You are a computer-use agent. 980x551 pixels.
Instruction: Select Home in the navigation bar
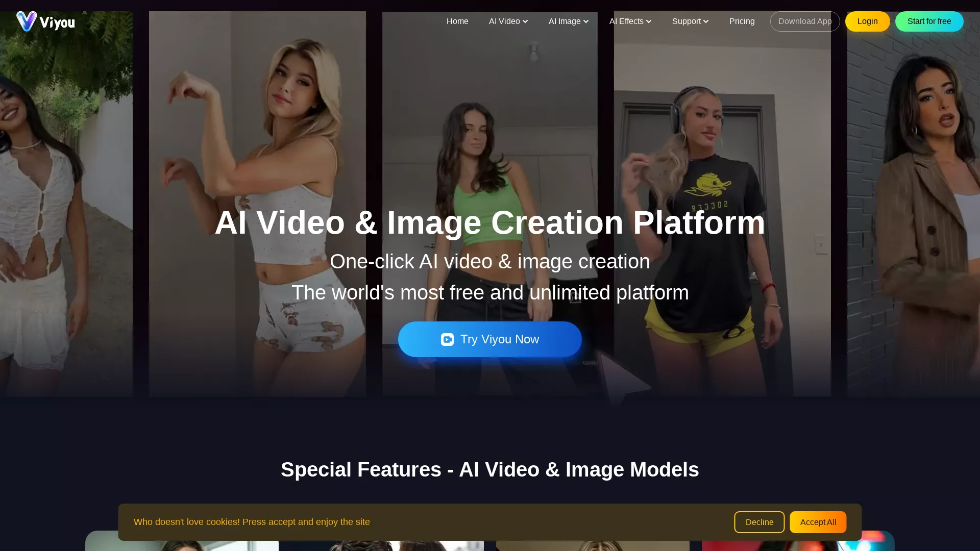click(457, 21)
